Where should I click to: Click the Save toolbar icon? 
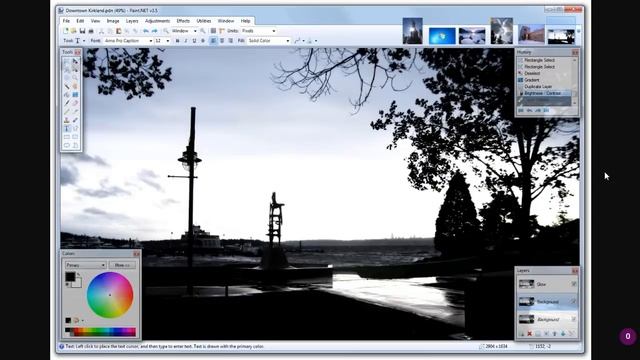pyautogui.click(x=82, y=31)
